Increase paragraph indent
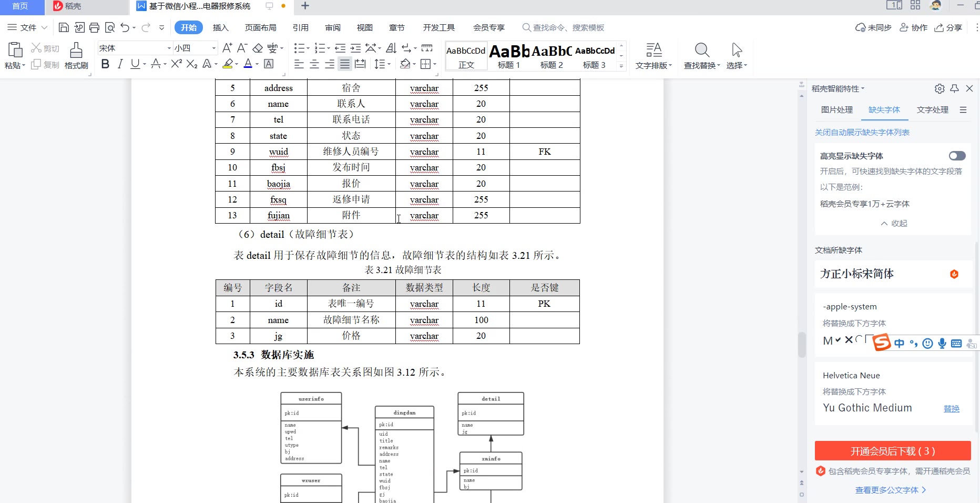Screen dimensions: 980x503 (x=355, y=48)
